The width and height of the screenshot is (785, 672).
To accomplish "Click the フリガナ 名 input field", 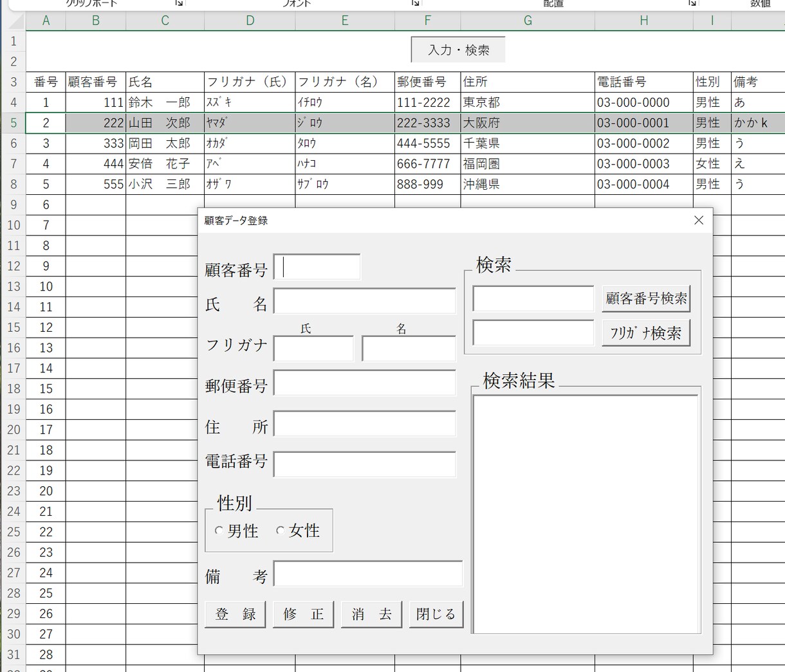I will point(409,349).
